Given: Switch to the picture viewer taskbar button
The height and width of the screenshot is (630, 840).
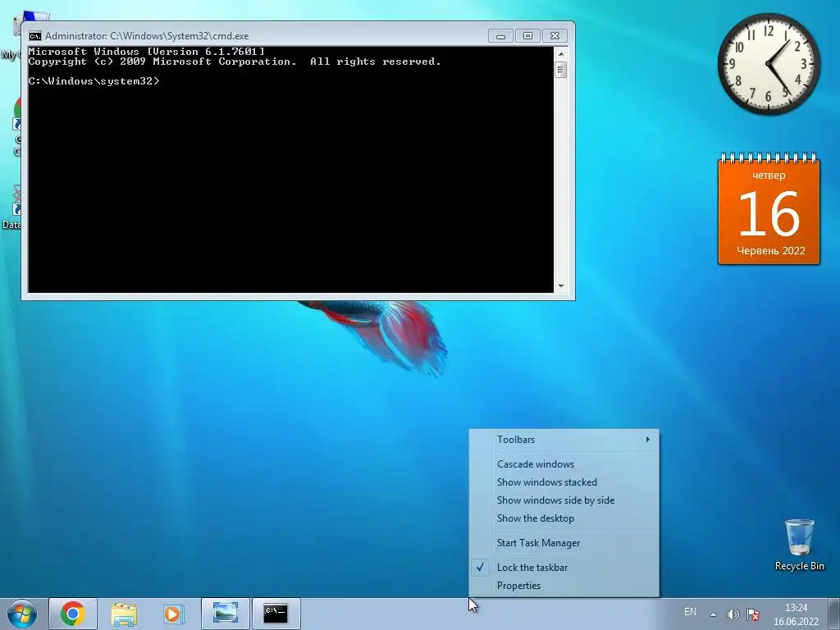Looking at the screenshot, I should (x=225, y=614).
